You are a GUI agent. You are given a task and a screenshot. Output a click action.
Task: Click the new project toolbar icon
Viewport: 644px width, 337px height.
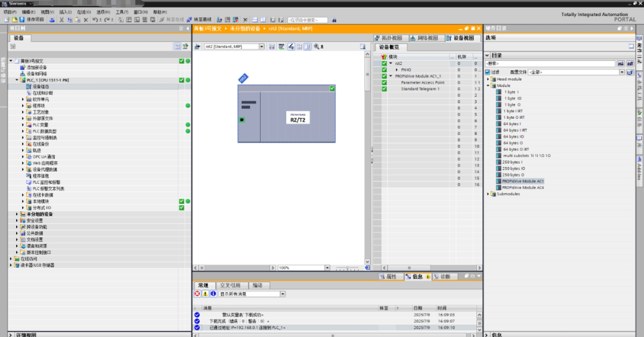7,19
